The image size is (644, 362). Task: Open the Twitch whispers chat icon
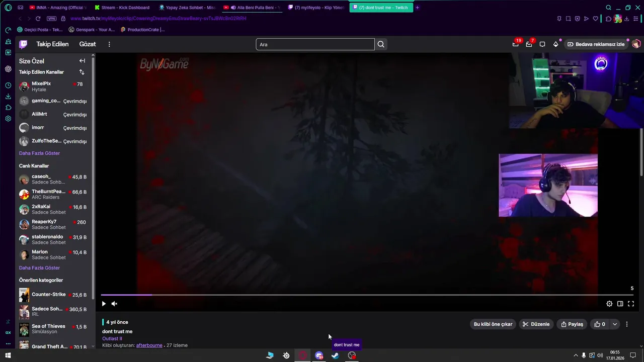tap(542, 44)
